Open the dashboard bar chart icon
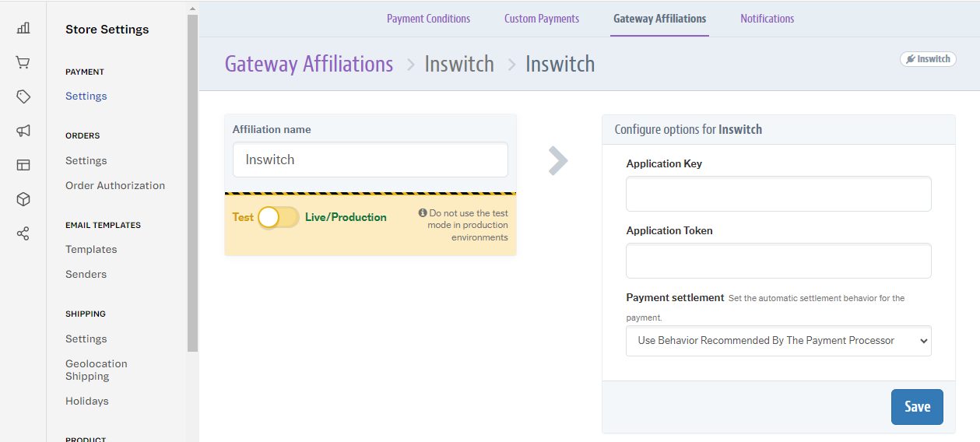Screen dimensions: 980x442 (23, 28)
